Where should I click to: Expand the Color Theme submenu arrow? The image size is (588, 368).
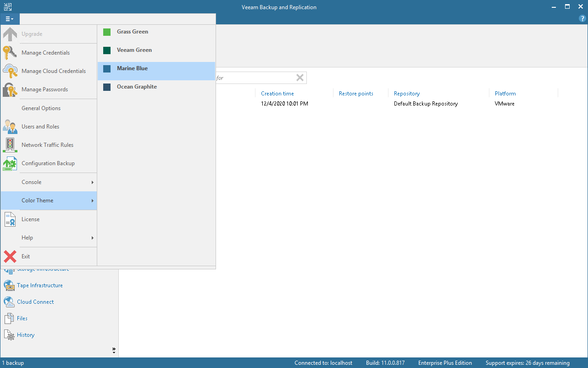(x=92, y=201)
